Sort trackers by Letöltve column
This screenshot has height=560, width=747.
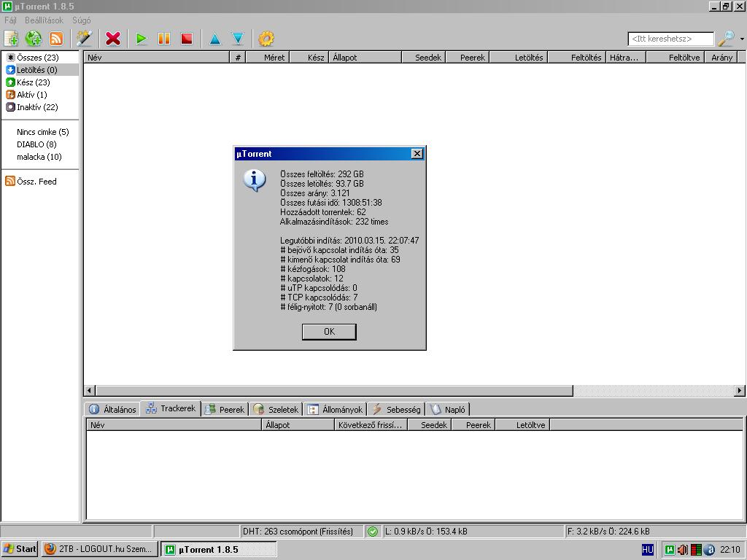523,425
